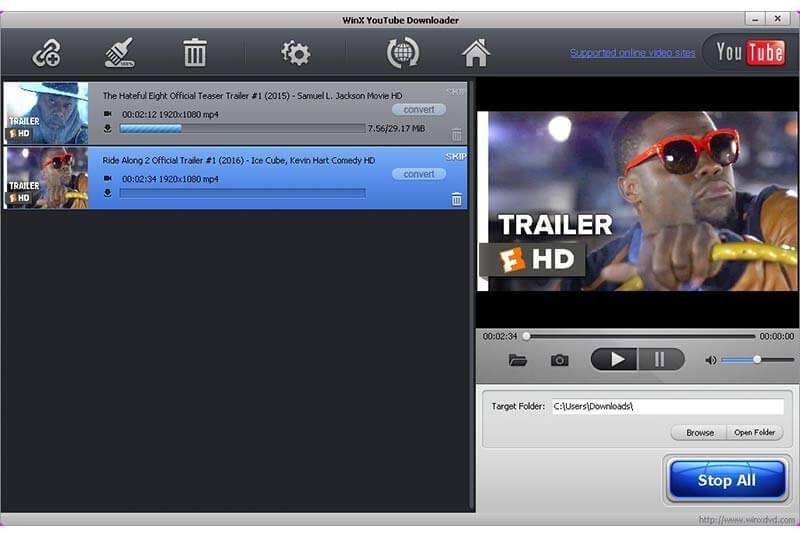Viewport: 800px width, 537px height.
Task: Click convert for The Hateful Eight
Action: pos(419,109)
